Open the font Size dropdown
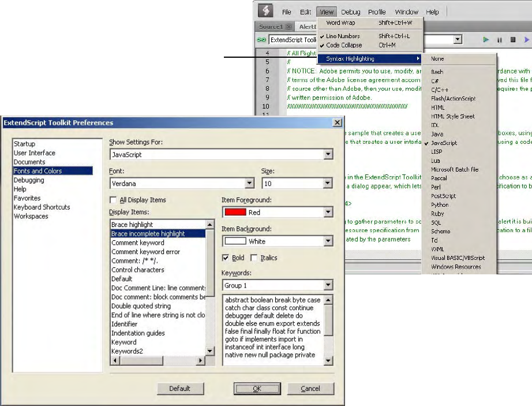The image size is (532, 406). [x=327, y=183]
